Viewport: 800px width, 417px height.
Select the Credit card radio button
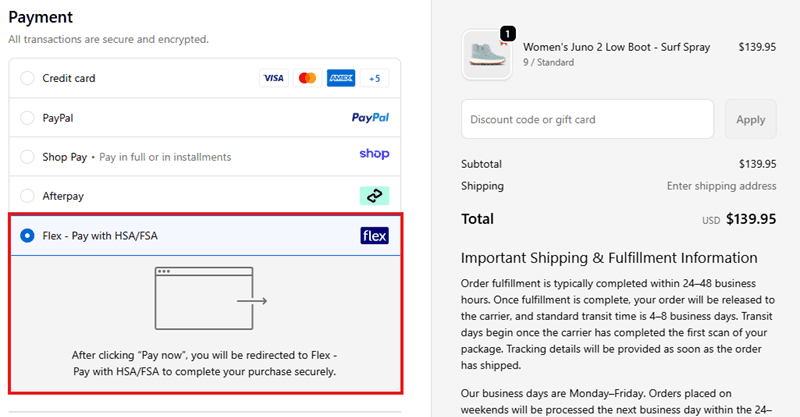point(27,78)
